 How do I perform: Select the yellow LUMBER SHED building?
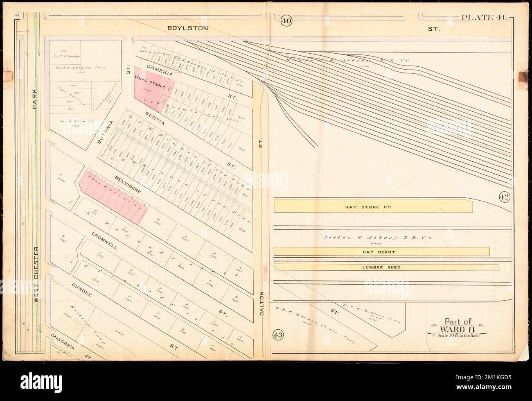click(x=386, y=267)
